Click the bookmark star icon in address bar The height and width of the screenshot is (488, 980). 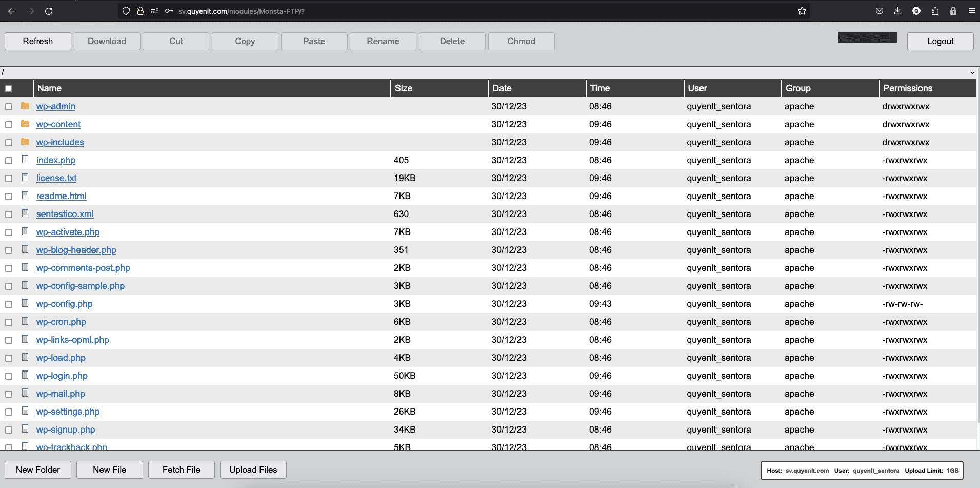point(802,11)
